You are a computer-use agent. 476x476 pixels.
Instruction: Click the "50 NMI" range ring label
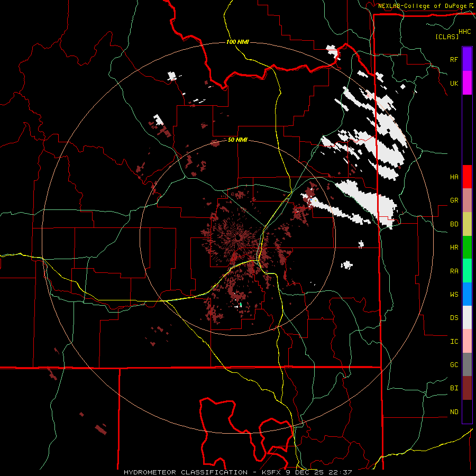[x=237, y=140]
